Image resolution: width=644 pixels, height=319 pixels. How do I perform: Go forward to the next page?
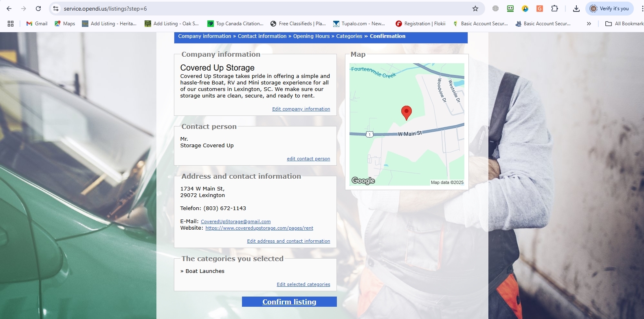(x=24, y=9)
